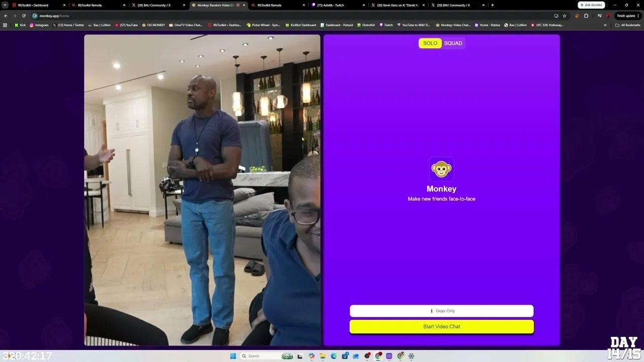Open the Finish update menu
Viewport: 644px width, 362px height.
tap(628, 16)
